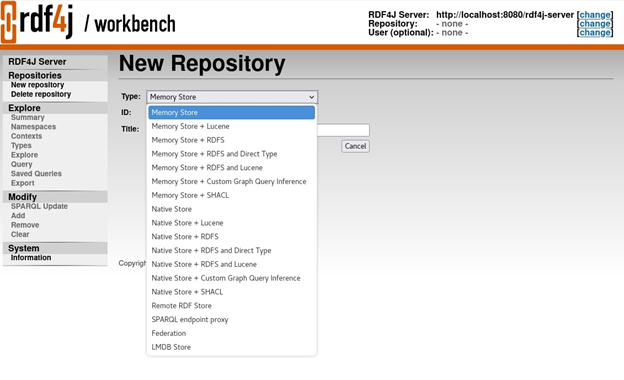Select LMDB Store repository type
This screenshot has height=380, width=624.
[232, 347]
